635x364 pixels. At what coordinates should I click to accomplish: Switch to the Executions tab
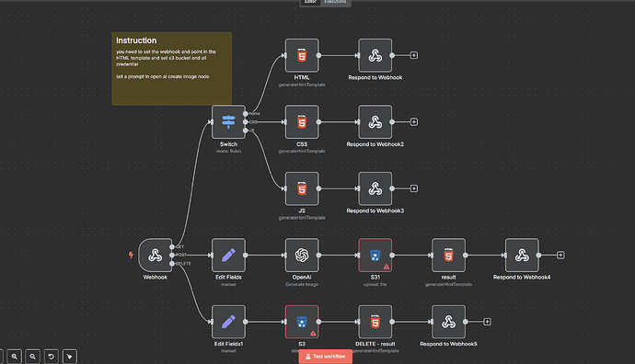335,2
